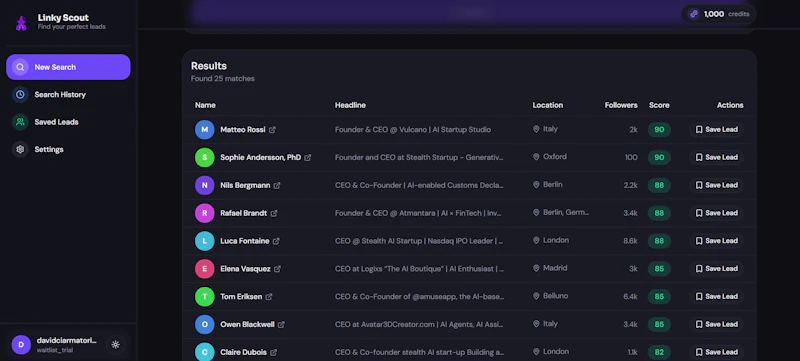Save Lead for Rafael Brandt
Viewport: 800px width, 361px height.
pyautogui.click(x=716, y=213)
